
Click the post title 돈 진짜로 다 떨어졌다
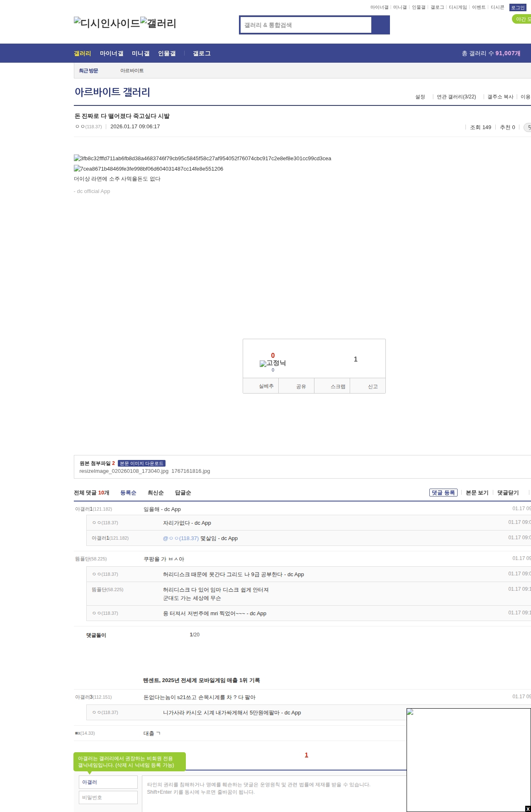(122, 116)
